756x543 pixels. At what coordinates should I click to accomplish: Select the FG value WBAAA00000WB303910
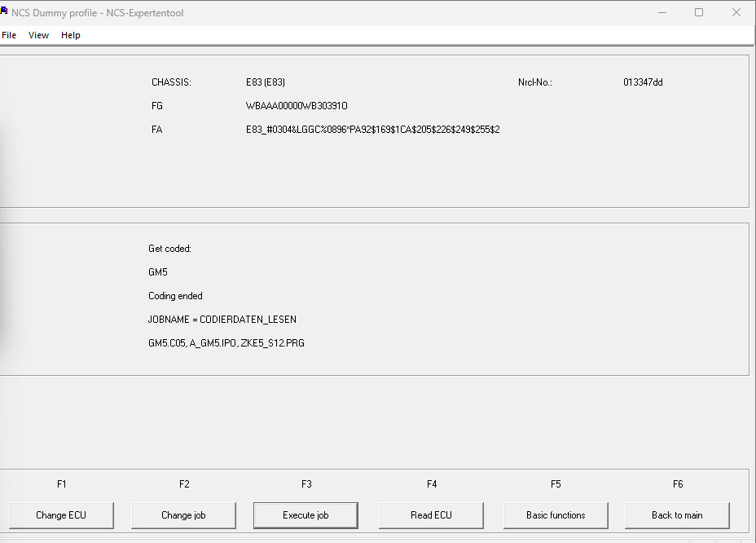coord(297,106)
